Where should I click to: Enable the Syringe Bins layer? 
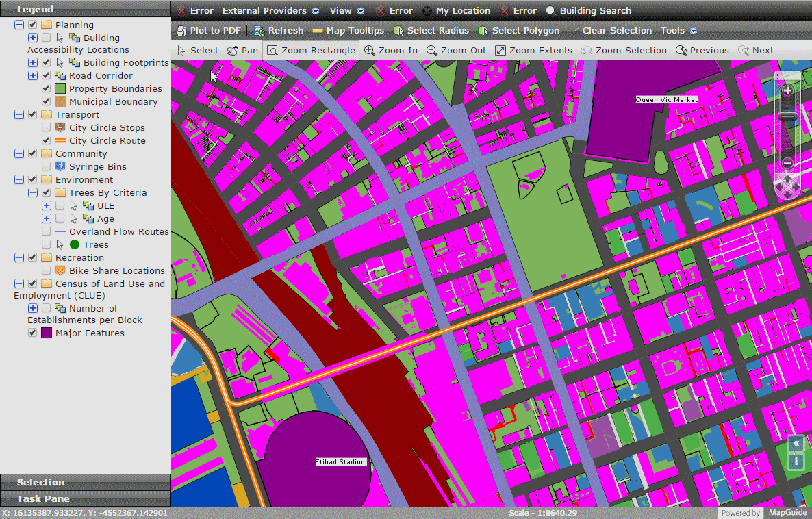click(x=46, y=166)
